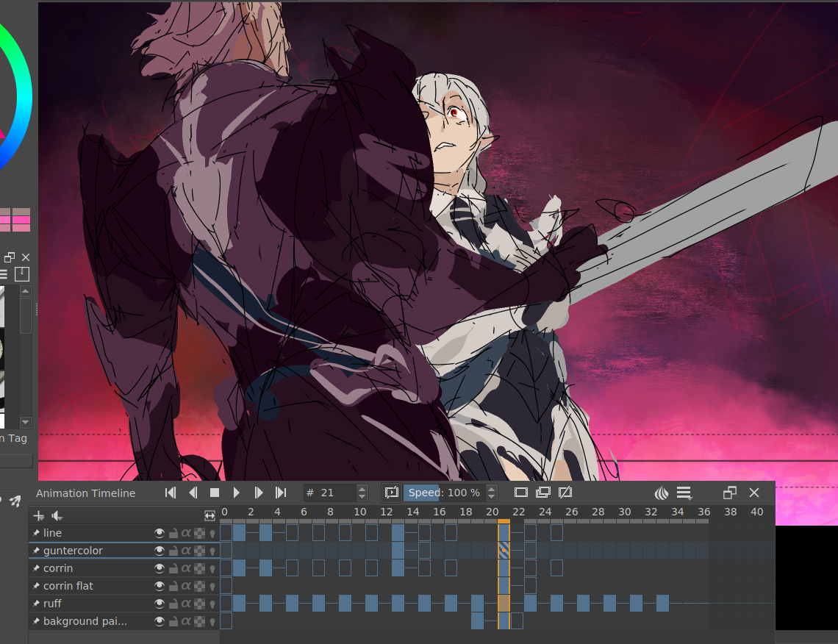Click frame 30 in the timeline ruler
This screenshot has height=644, width=838.
624,512
